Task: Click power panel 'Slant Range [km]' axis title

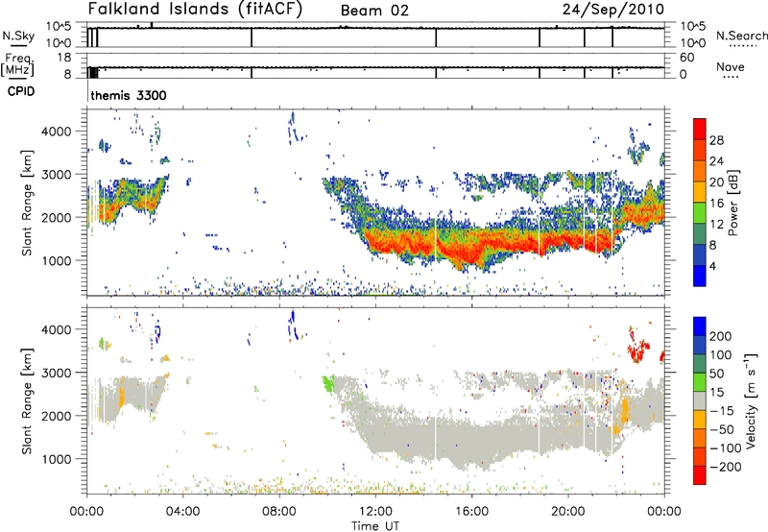Action: pyautogui.click(x=27, y=203)
